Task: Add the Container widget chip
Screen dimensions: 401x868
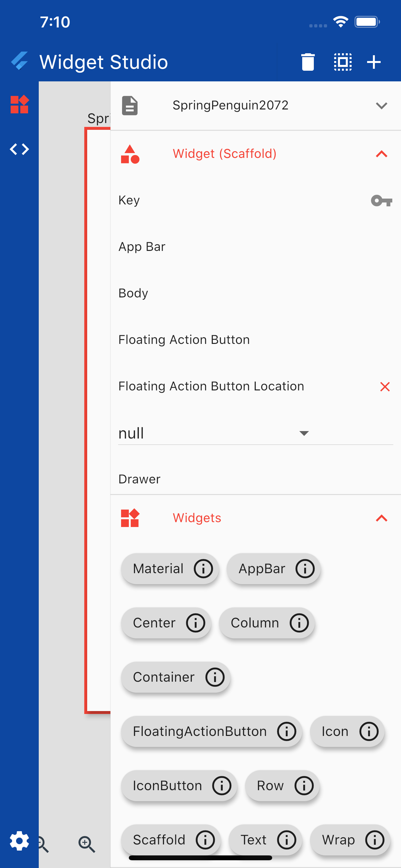Action: [164, 677]
